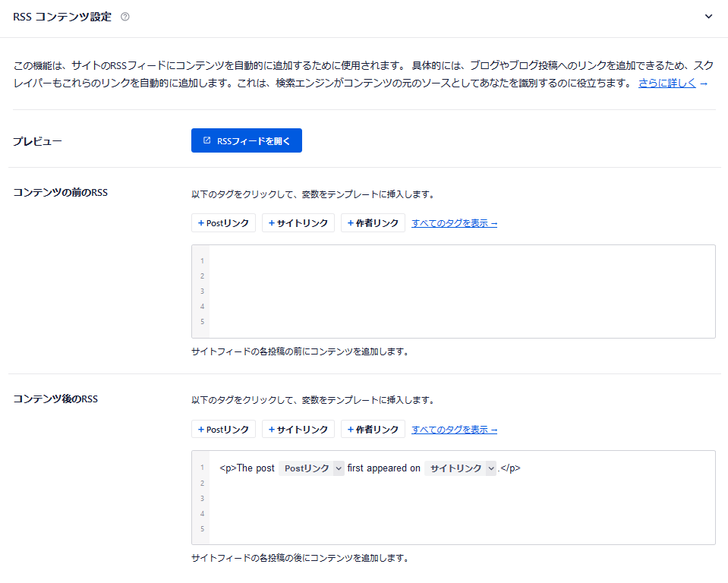Insert 作者リンク tag in コンテンツの前のRSS

[373, 223]
